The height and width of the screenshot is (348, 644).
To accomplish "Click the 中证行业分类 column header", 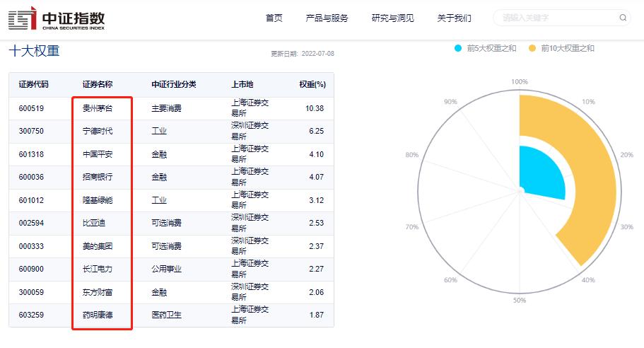I will 174,84.
